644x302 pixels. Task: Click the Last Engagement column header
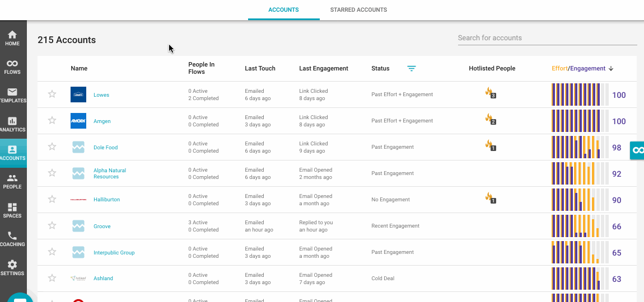click(x=324, y=69)
